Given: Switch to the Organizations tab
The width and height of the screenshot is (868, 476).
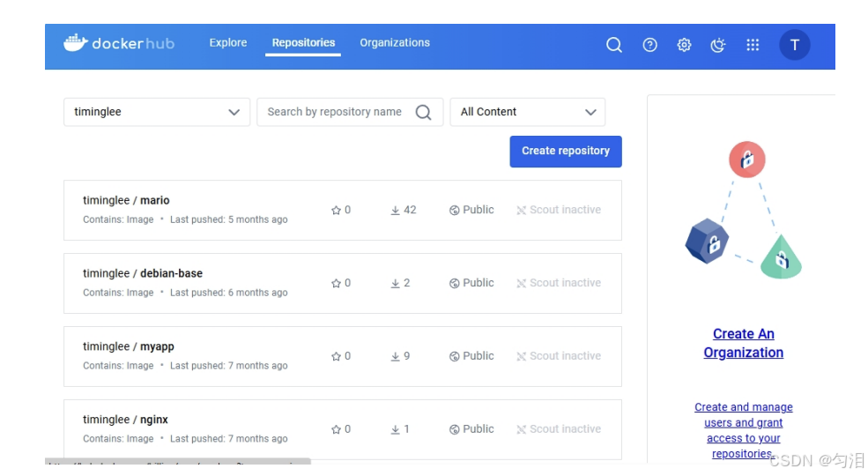Looking at the screenshot, I should tap(395, 42).
